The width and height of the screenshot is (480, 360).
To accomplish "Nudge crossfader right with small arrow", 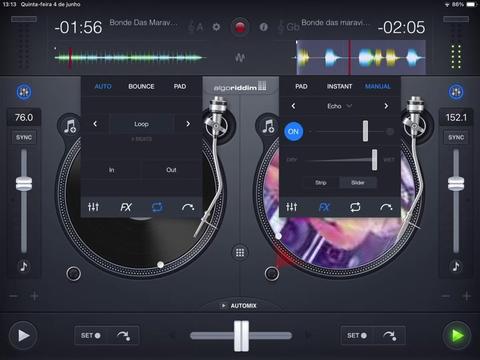I will pos(308,335).
